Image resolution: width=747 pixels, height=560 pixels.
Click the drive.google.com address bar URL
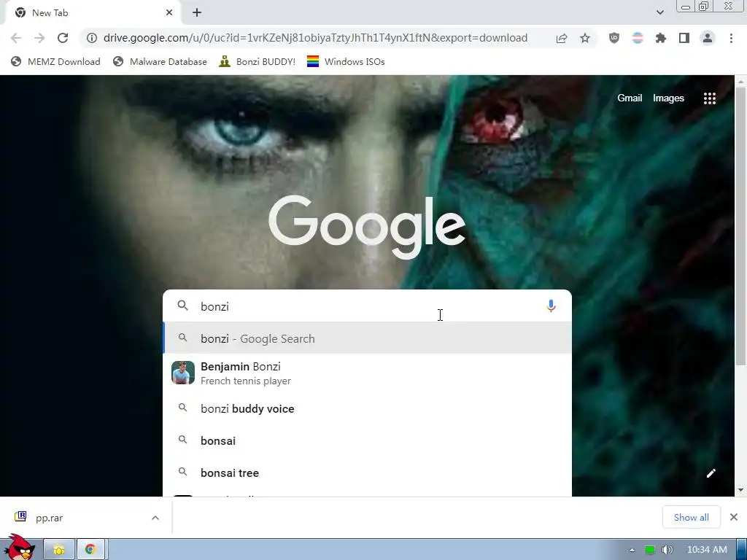[315, 38]
